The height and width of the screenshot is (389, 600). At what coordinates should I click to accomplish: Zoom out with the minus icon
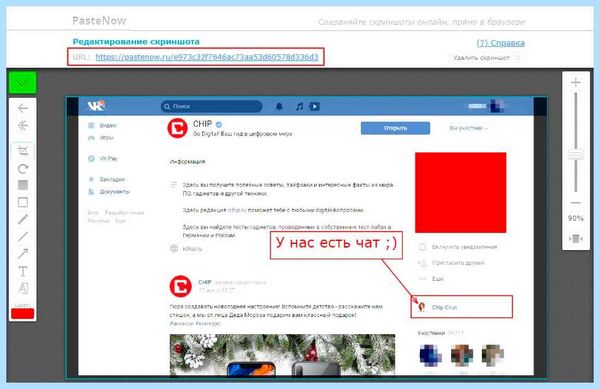click(x=576, y=202)
